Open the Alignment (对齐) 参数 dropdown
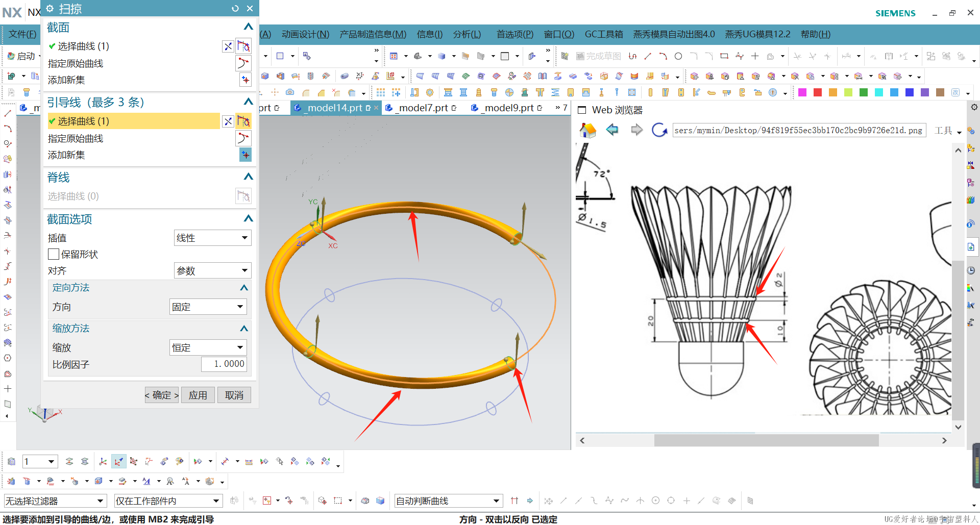980x525 pixels. pyautogui.click(x=212, y=270)
